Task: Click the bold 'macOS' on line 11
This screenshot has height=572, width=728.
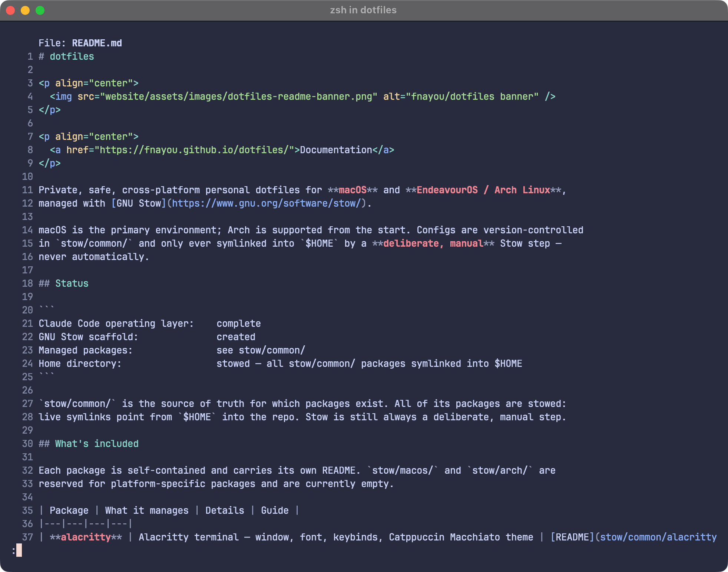Action: (353, 190)
